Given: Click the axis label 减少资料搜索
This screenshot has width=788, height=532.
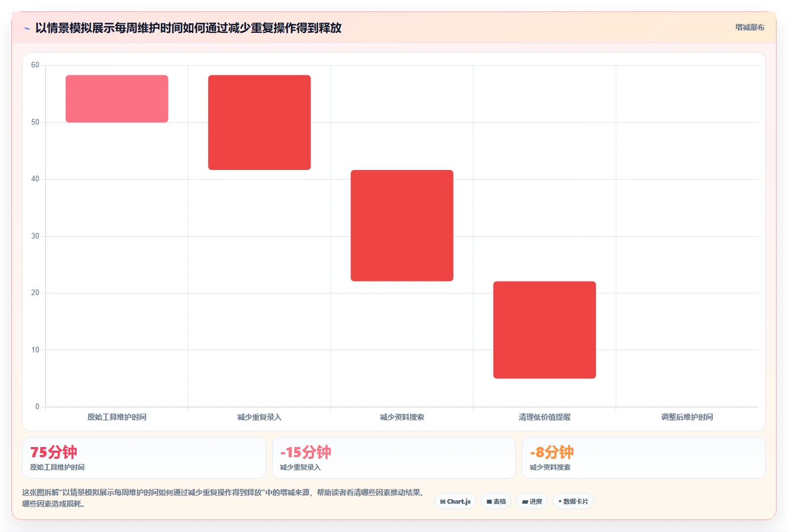Looking at the screenshot, I should pyautogui.click(x=402, y=417).
